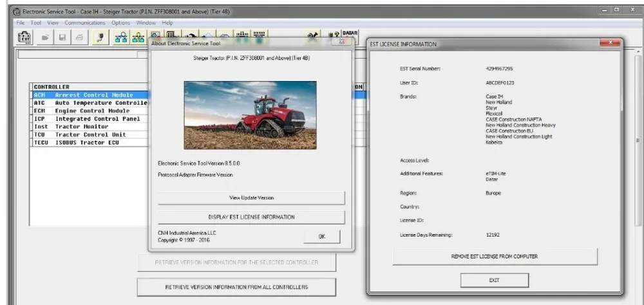This screenshot has width=644, height=305.
Task: Click the Electronic Service Tool Version 8.5.0.0 text
Action: point(199,163)
